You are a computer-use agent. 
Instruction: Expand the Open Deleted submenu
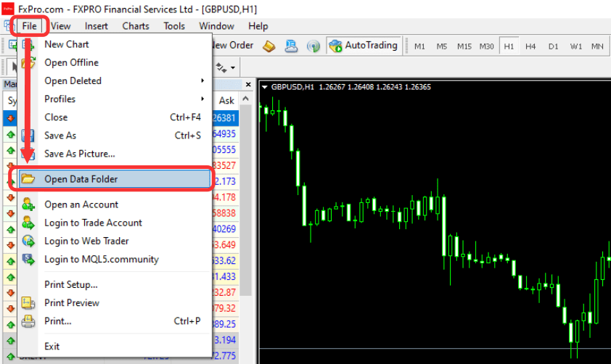click(x=115, y=81)
